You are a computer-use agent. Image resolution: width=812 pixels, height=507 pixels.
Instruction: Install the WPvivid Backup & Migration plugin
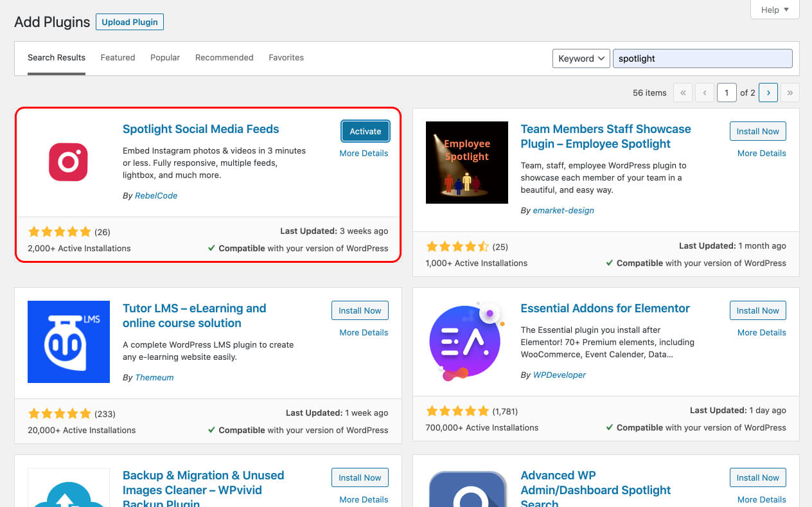tap(360, 477)
